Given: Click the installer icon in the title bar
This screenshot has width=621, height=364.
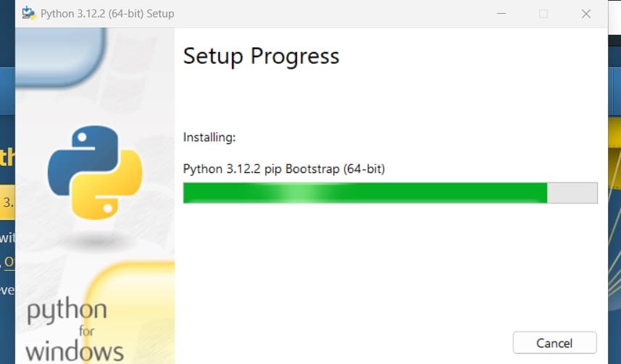Looking at the screenshot, I should point(28,14).
